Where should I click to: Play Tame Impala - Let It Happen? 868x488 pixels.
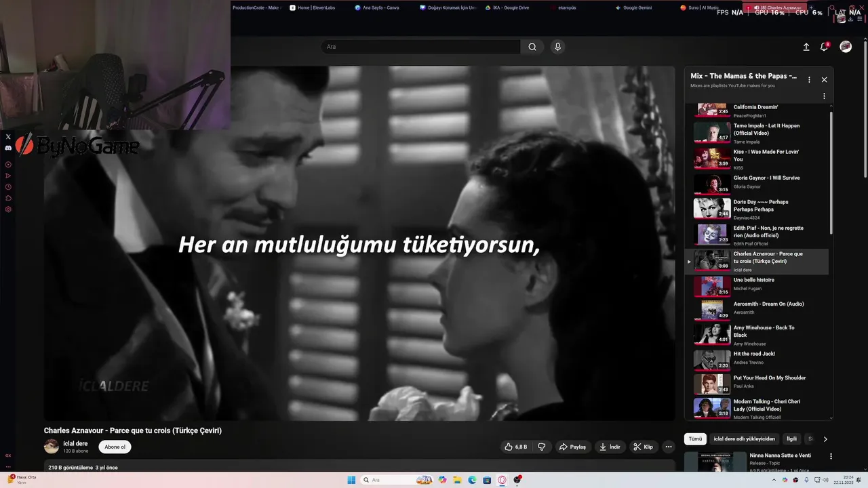pyautogui.click(x=757, y=133)
